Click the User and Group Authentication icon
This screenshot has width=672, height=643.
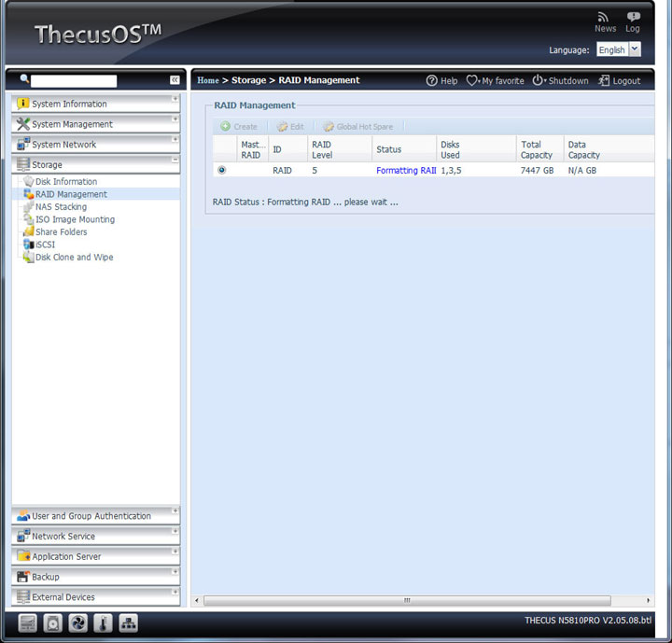22,516
